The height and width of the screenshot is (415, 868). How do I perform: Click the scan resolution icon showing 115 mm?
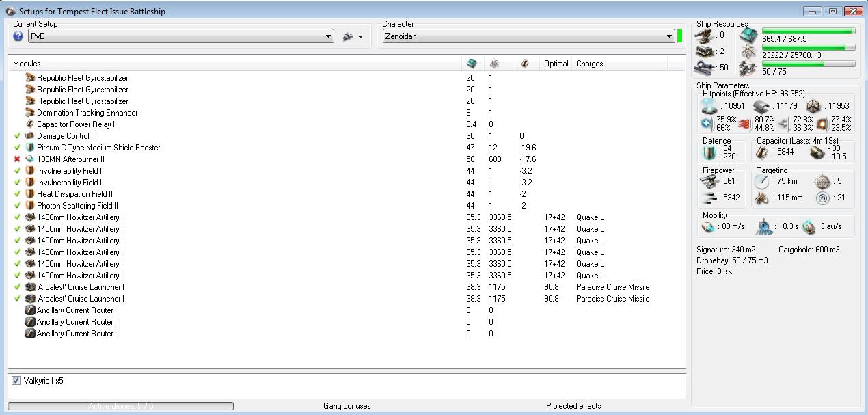pyautogui.click(x=761, y=198)
